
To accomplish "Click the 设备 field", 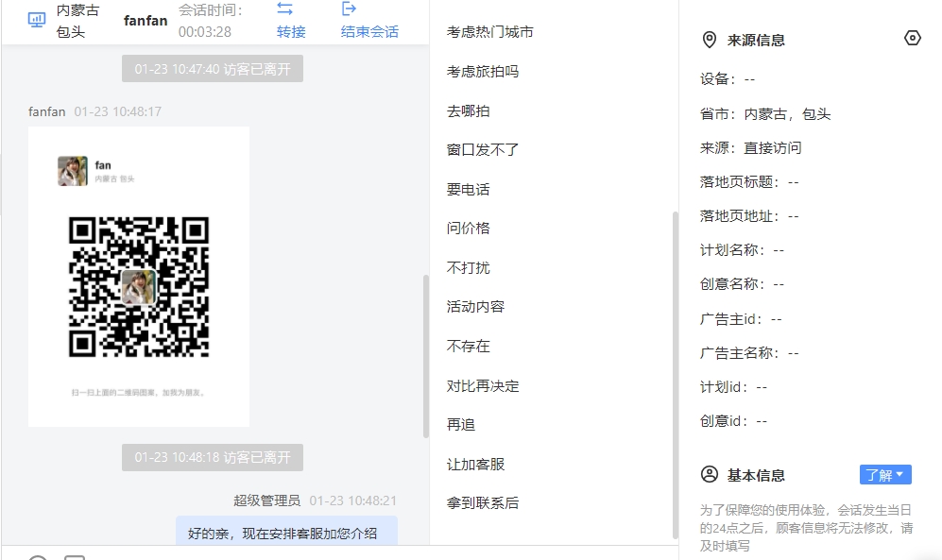I will [x=728, y=78].
